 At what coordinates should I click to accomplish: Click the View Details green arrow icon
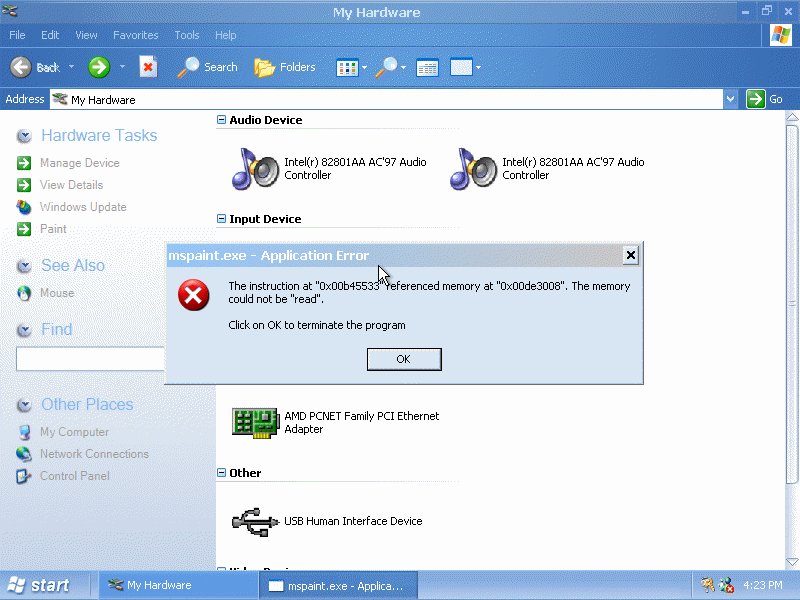tap(24, 185)
